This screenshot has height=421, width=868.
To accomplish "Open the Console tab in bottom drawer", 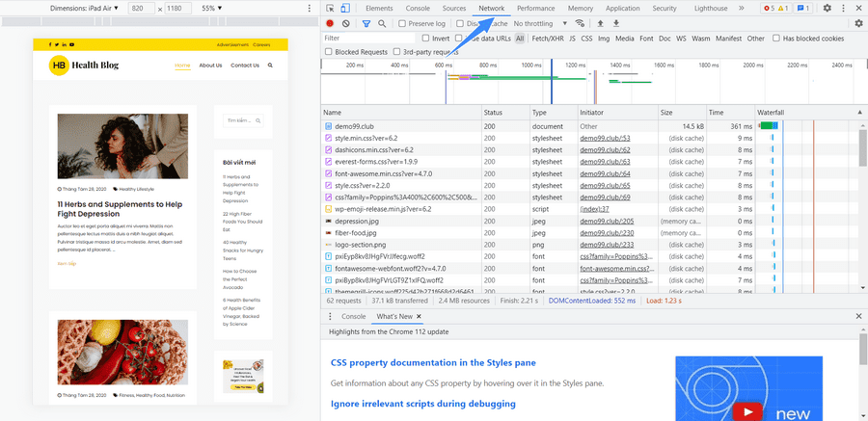I will point(353,316).
